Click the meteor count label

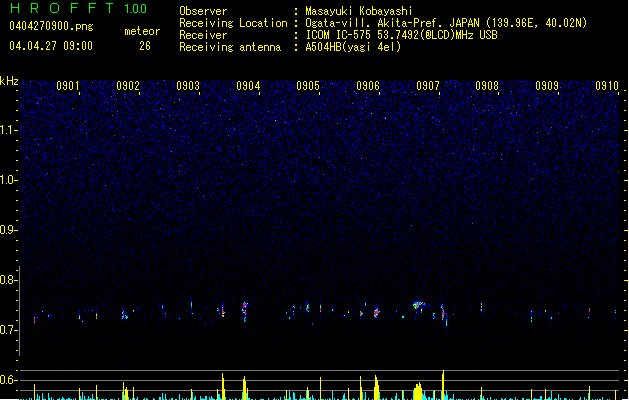pos(142,31)
